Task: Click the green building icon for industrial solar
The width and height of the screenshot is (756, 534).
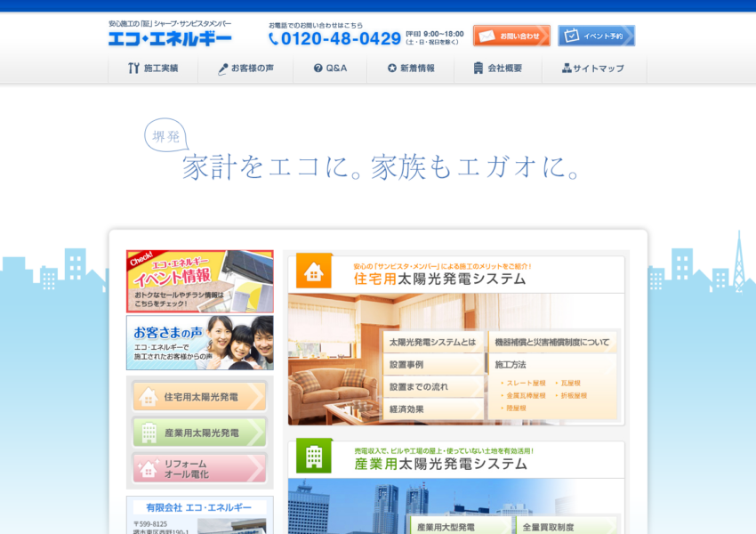Action: [x=313, y=457]
